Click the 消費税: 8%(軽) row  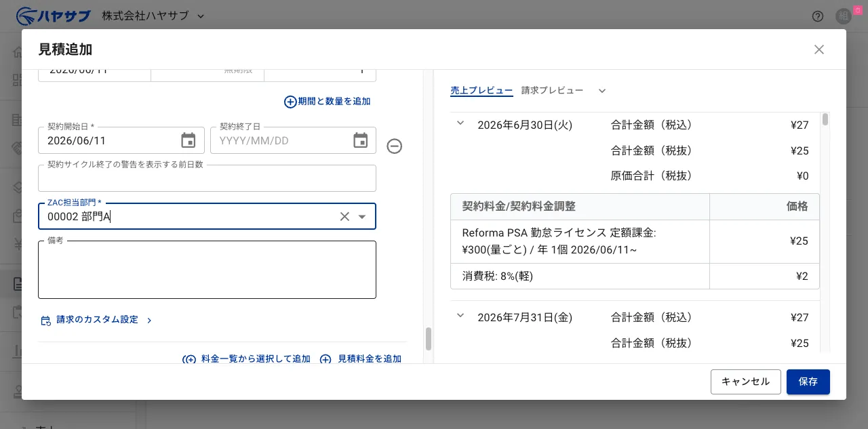click(635, 276)
